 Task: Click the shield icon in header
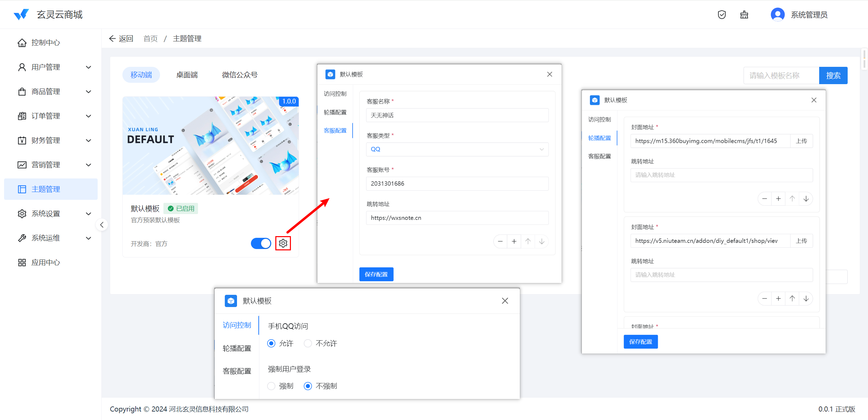[x=722, y=15]
